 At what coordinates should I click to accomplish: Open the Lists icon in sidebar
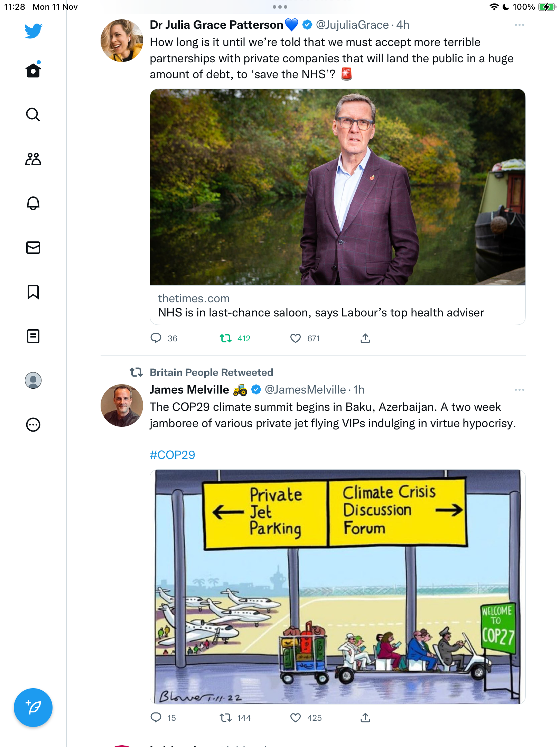(33, 336)
